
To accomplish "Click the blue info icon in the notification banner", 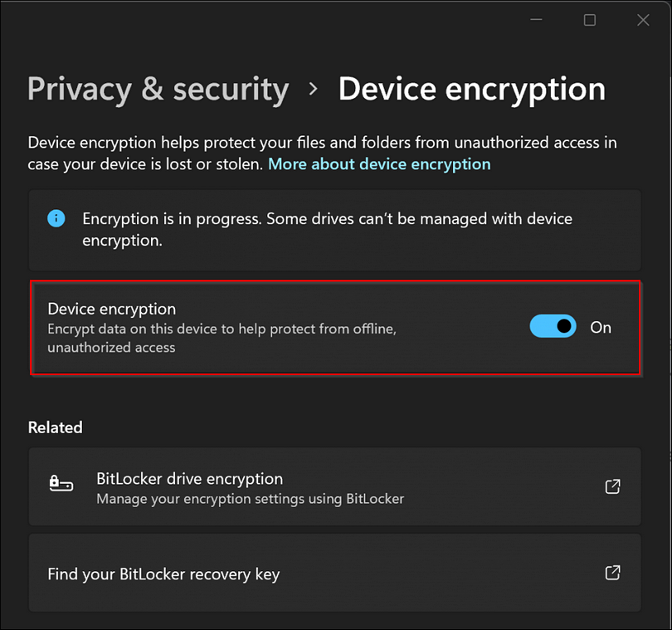I will tap(56, 218).
